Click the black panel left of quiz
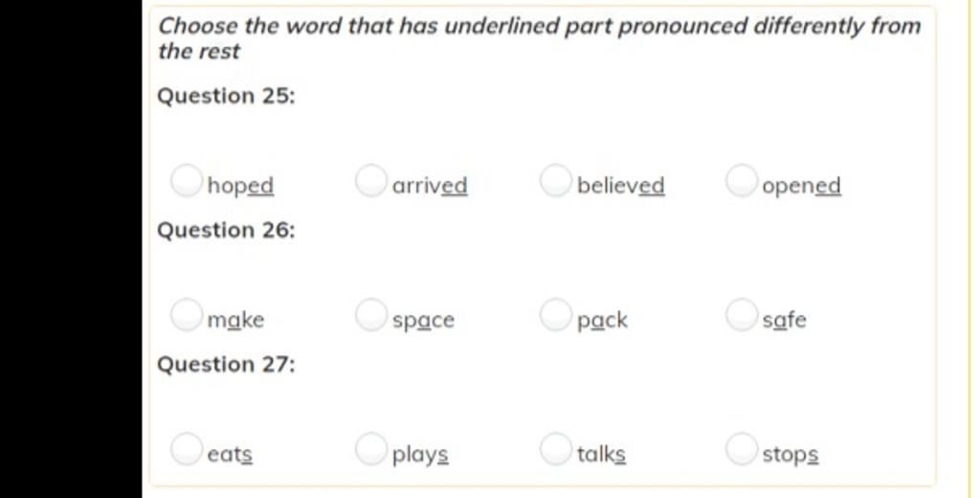Screen dimensions: 980x498 (71, 249)
